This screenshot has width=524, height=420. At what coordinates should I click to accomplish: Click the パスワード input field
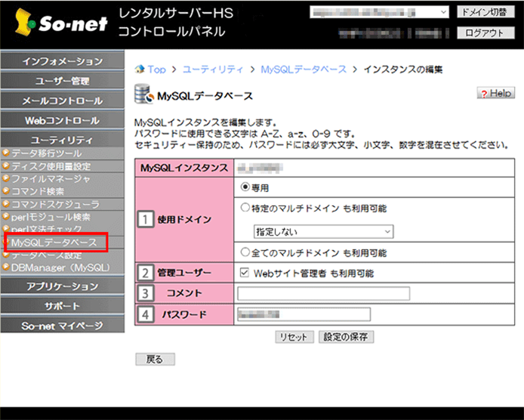pyautogui.click(x=304, y=314)
